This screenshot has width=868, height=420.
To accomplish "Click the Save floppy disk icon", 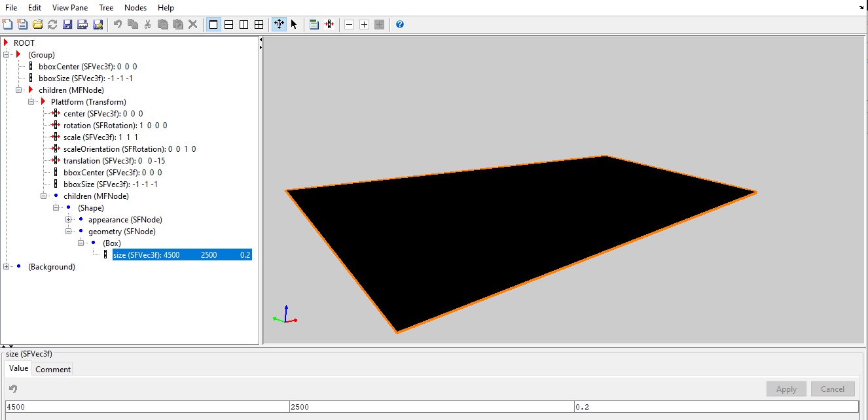I will (x=67, y=24).
